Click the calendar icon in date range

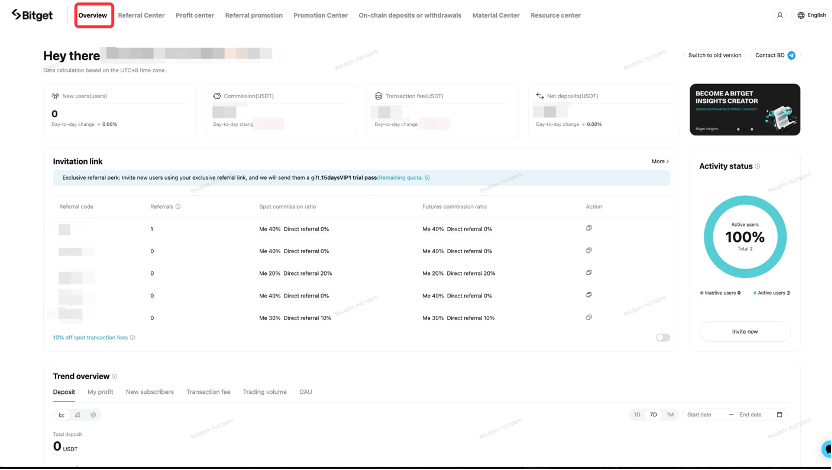pyautogui.click(x=779, y=414)
